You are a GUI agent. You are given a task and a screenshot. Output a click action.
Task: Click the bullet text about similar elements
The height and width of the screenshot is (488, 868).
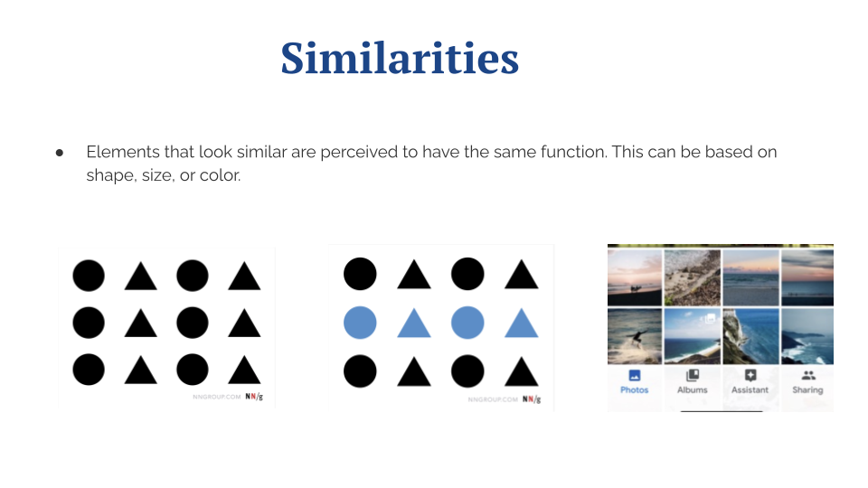tap(431, 164)
